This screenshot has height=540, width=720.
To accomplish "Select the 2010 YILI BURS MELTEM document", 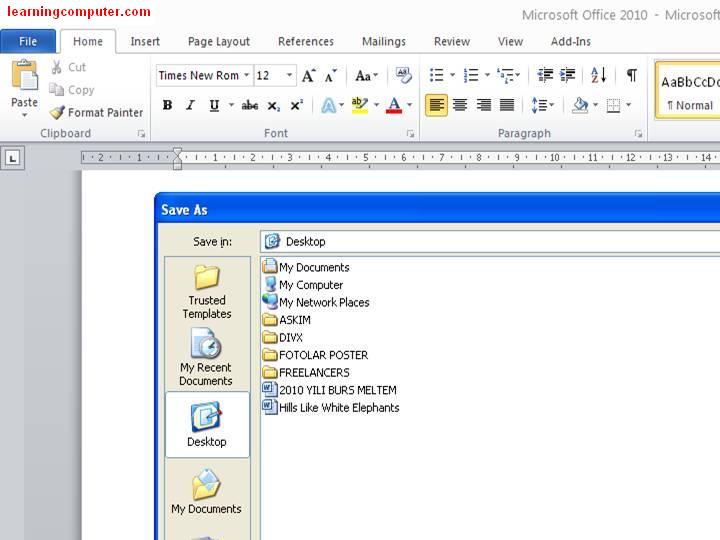I will (x=329, y=390).
